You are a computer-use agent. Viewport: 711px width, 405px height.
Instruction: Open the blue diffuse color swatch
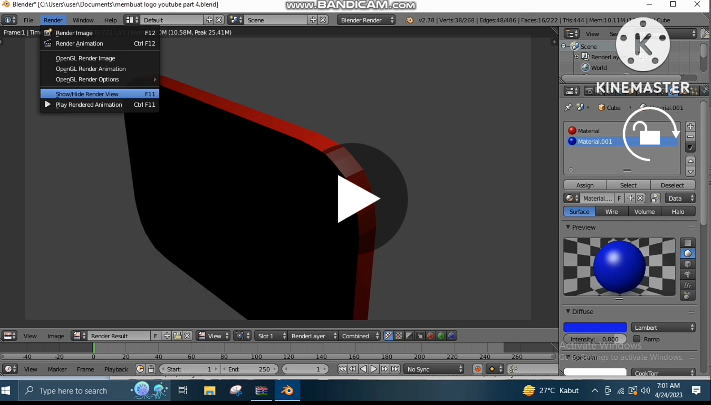click(x=595, y=327)
